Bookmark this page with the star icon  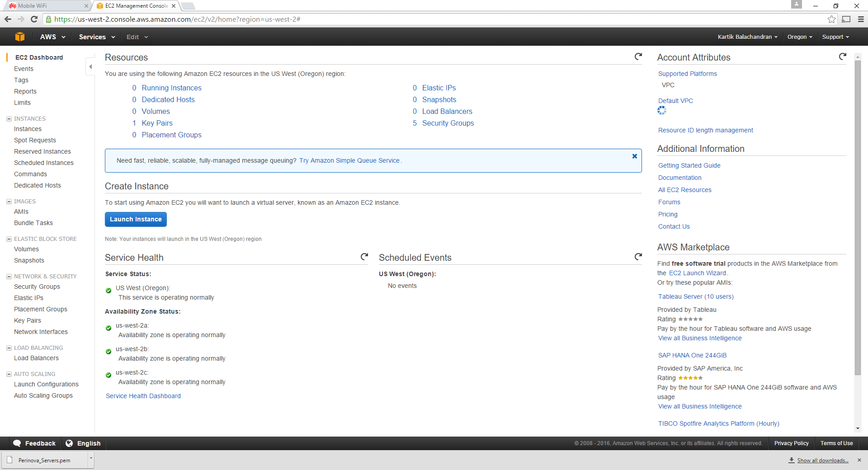pos(831,19)
